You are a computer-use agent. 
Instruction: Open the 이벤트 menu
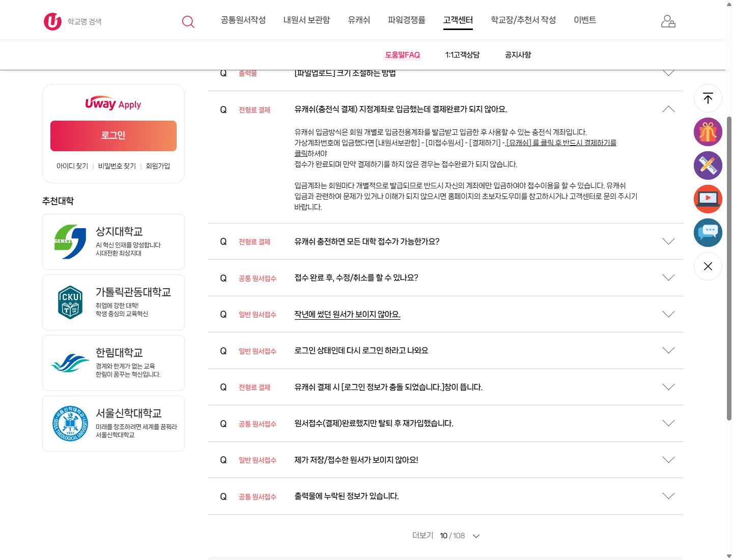[x=585, y=20]
